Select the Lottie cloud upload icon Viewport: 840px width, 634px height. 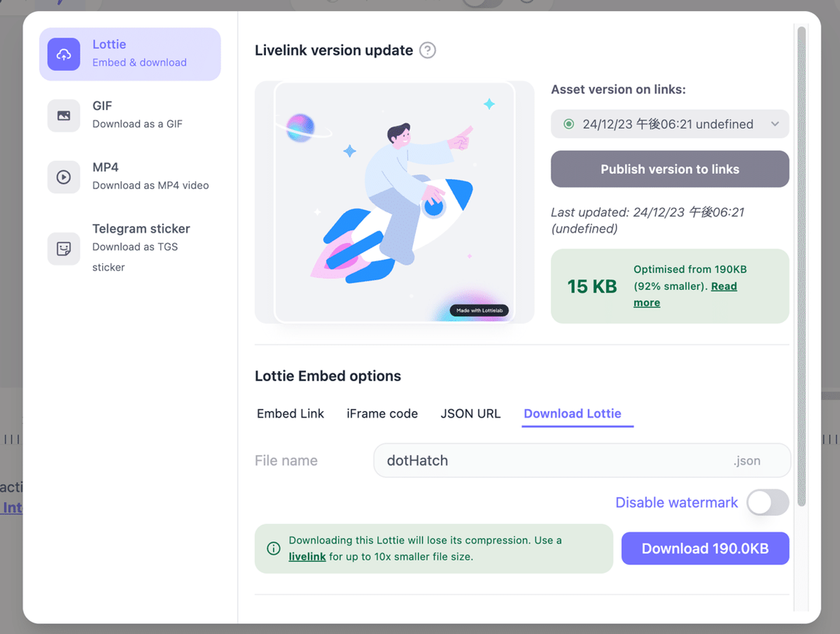pos(64,54)
